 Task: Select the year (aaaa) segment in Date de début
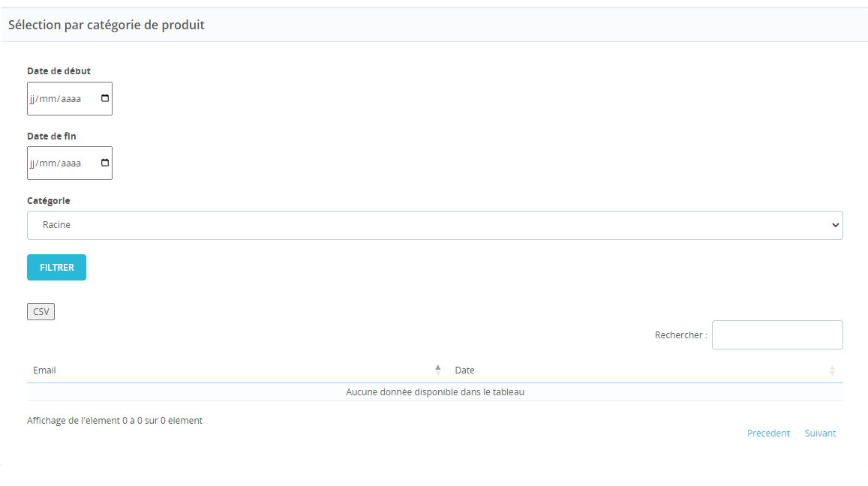tap(71, 99)
